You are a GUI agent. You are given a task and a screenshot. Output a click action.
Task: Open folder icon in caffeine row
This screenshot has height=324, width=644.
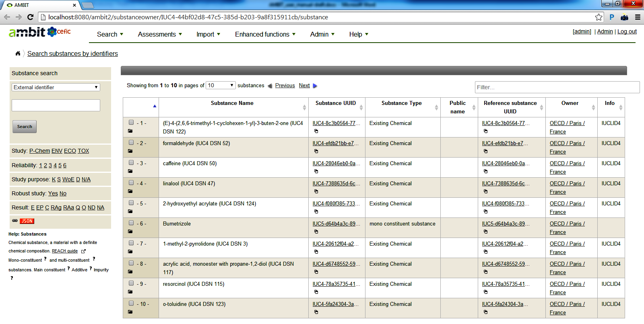(130, 171)
